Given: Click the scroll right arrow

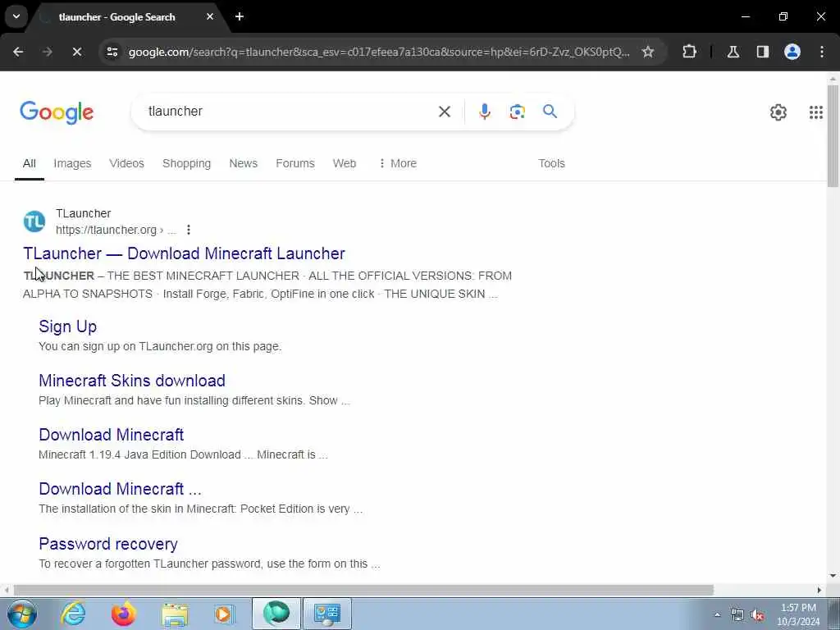Looking at the screenshot, I should pos(819,590).
